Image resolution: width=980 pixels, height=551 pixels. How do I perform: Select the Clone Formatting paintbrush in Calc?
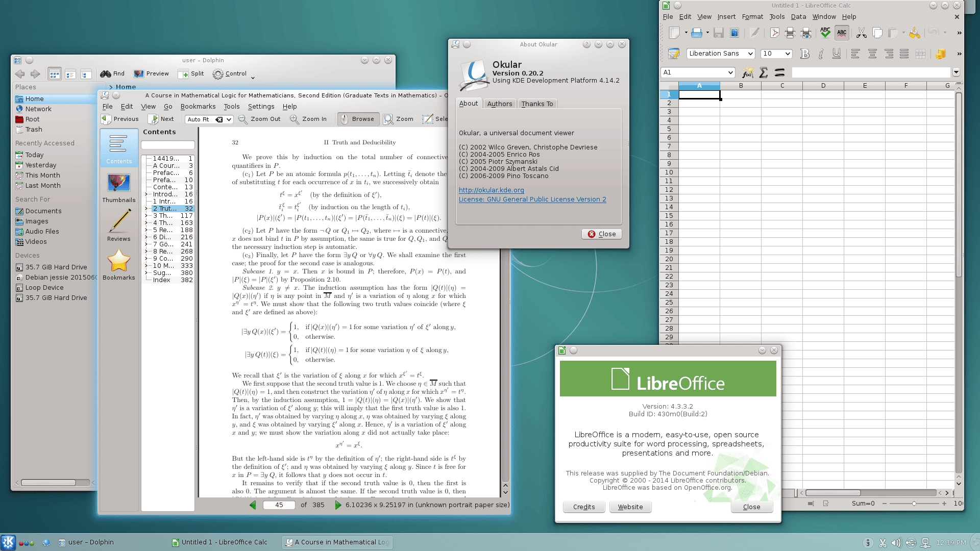coord(915,33)
